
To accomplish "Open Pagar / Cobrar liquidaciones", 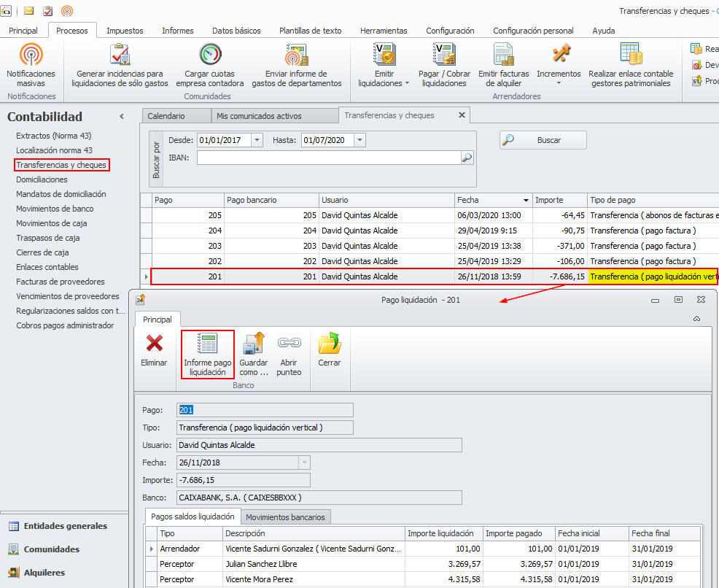I will pyautogui.click(x=444, y=55).
